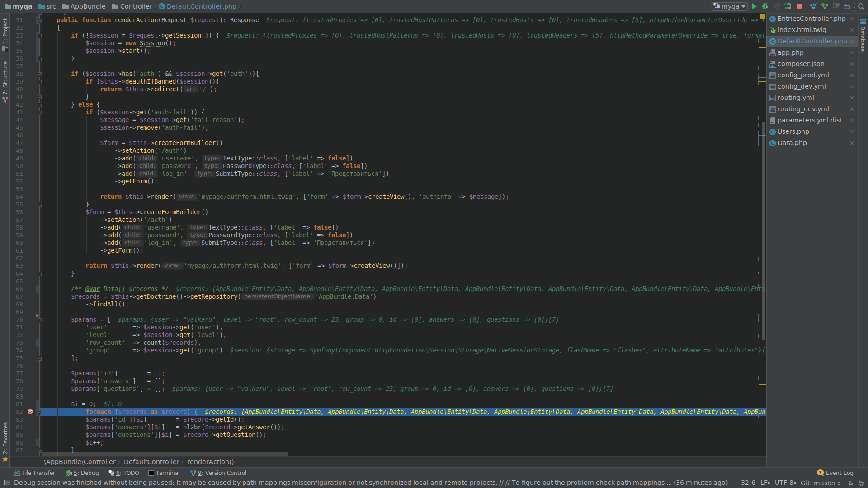Toggle the breakpoint on line 82
Screen dimensions: 868x488
30,412
